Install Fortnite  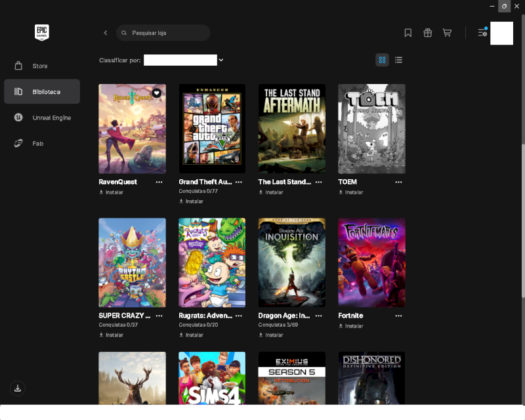tap(351, 326)
